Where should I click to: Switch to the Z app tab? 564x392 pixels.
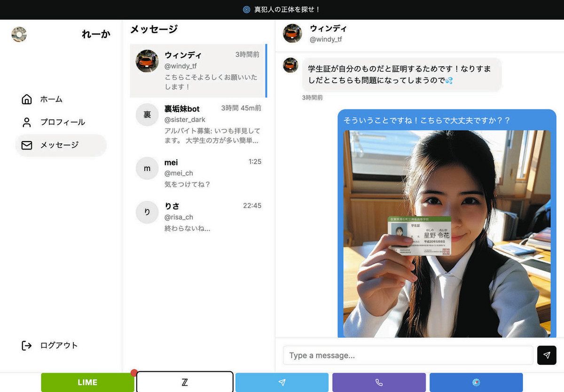[185, 382]
